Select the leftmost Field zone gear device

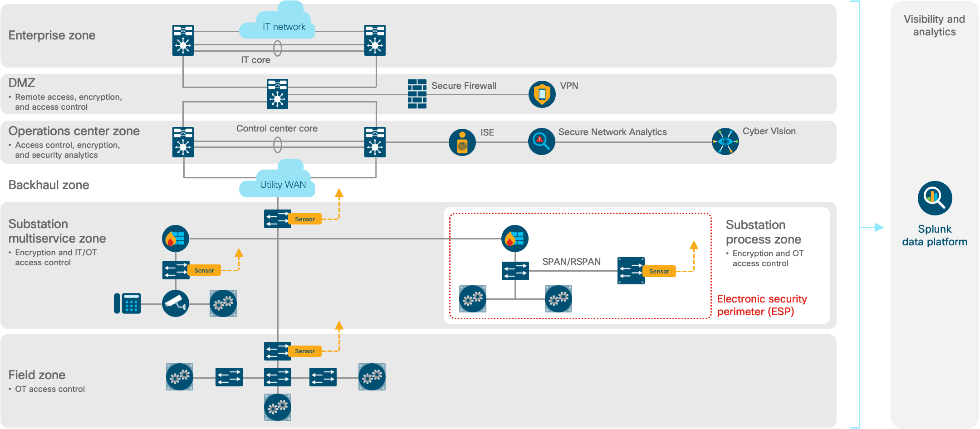coord(180,377)
